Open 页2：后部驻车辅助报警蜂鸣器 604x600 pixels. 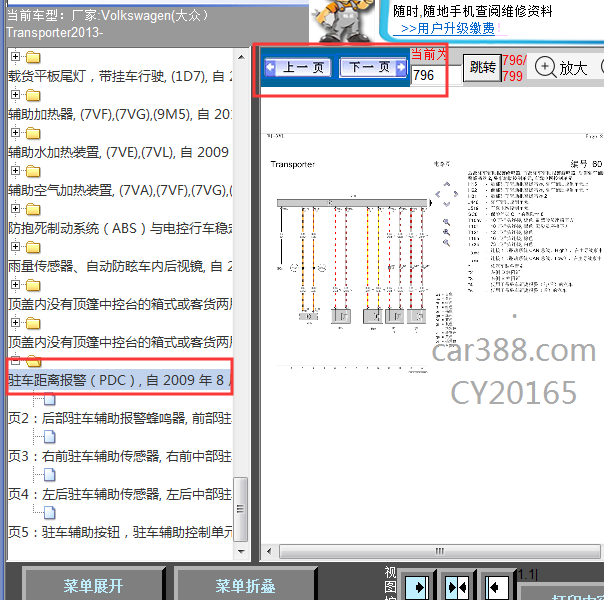coord(120,418)
